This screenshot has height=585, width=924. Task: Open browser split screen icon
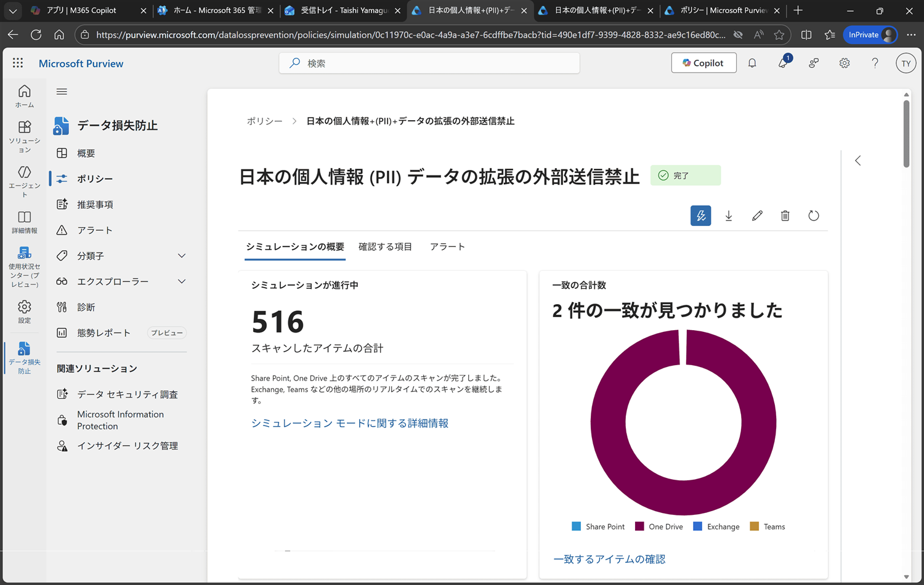coord(806,34)
